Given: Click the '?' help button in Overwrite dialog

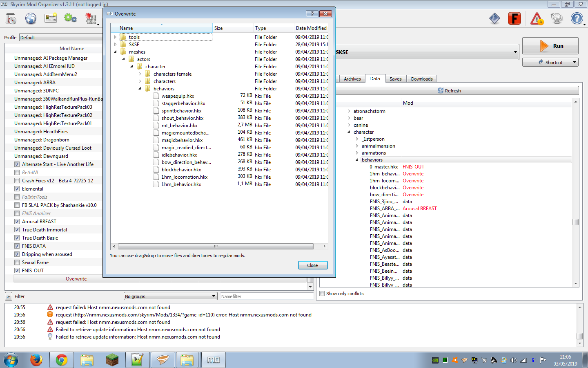Looking at the screenshot, I should tap(312, 13).
